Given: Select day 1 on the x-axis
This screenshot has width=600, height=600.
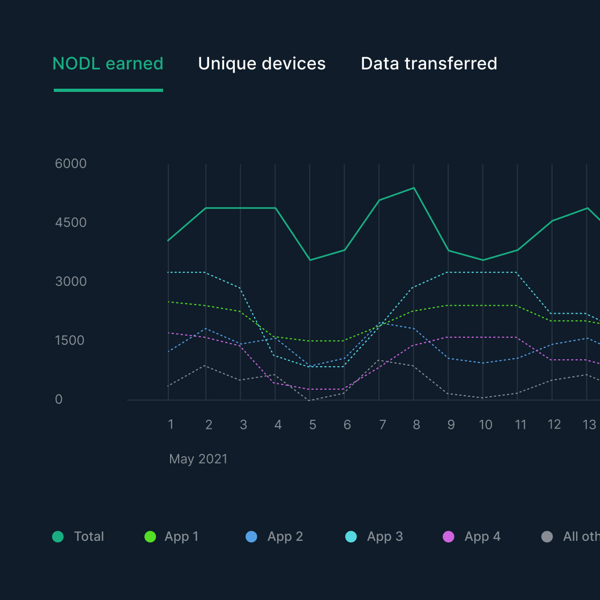Looking at the screenshot, I should pos(171,425).
